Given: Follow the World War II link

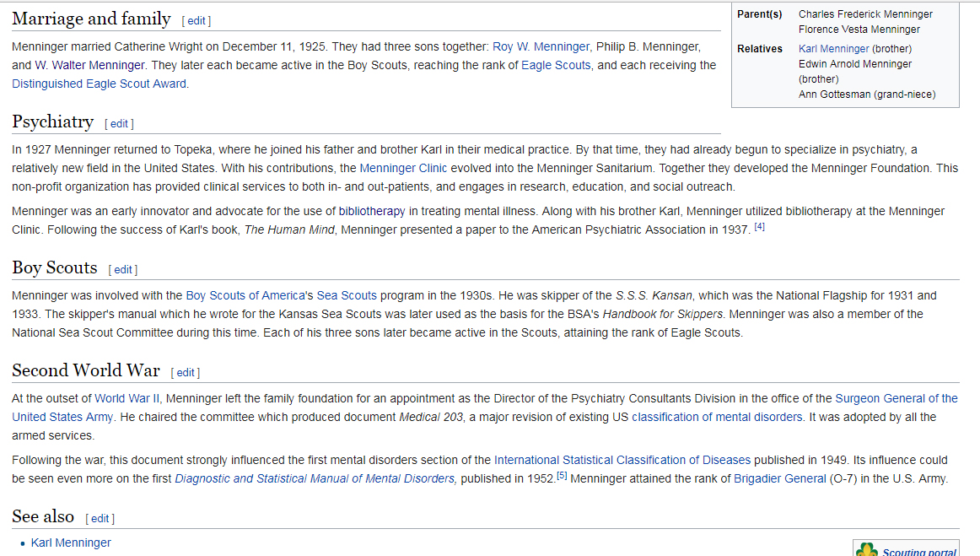Looking at the screenshot, I should (x=127, y=399).
